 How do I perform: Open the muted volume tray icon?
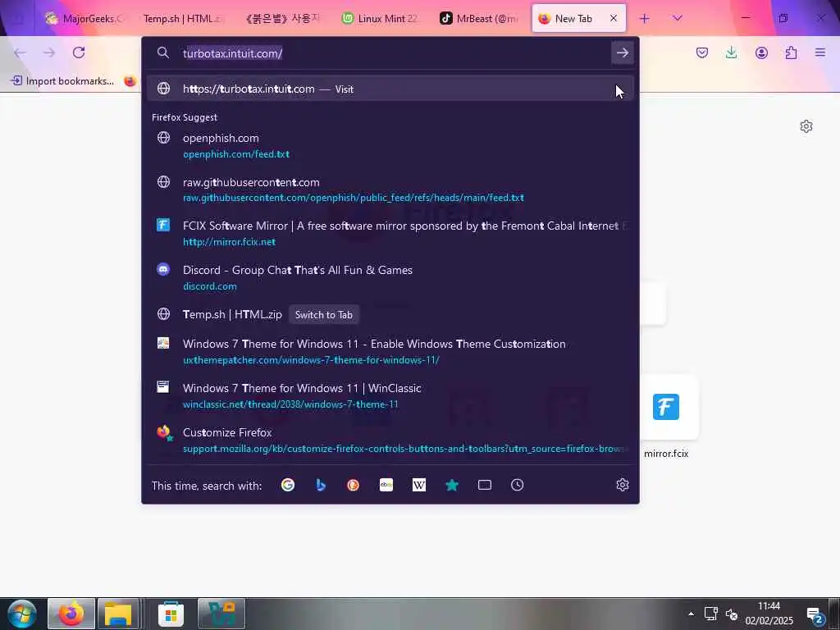731,614
